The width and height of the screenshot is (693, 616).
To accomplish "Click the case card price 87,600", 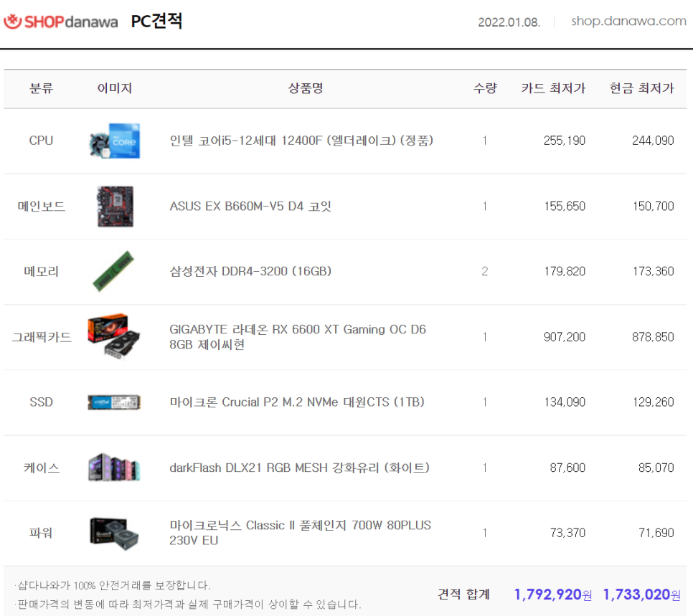I will (567, 468).
